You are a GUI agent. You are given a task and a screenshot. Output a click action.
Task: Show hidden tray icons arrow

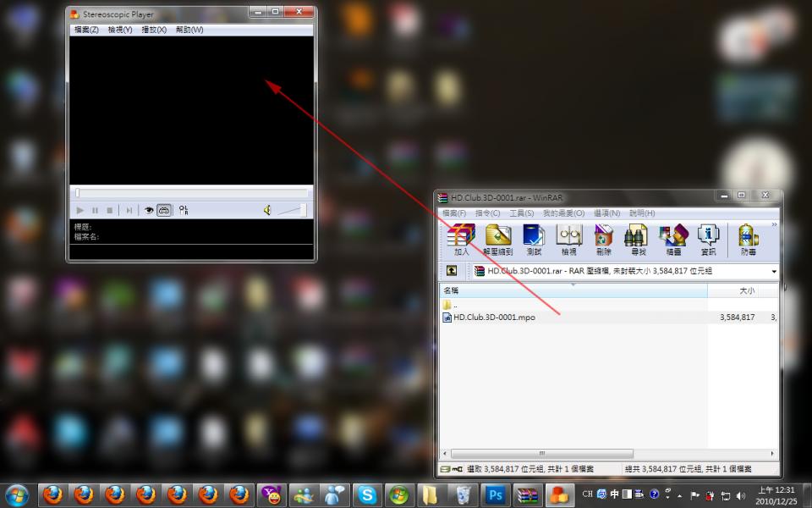(x=679, y=495)
